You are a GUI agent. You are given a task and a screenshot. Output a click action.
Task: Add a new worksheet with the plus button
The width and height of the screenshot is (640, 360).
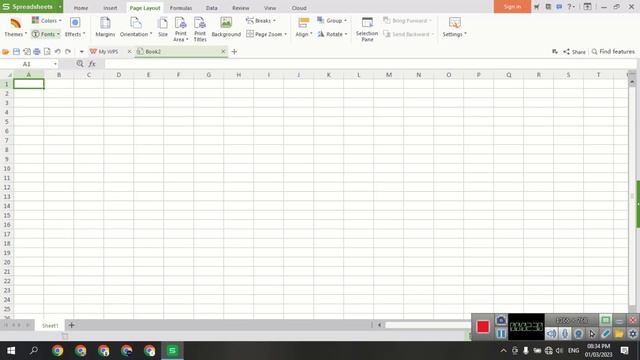71,325
